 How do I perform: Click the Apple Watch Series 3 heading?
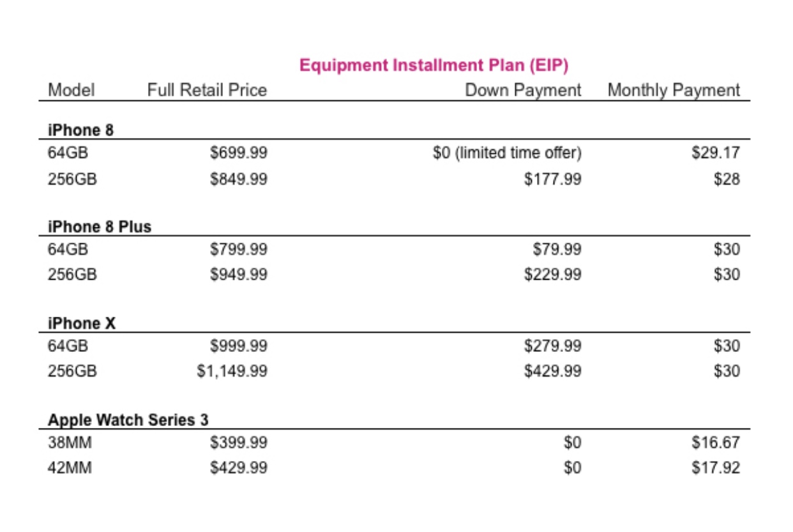click(128, 420)
